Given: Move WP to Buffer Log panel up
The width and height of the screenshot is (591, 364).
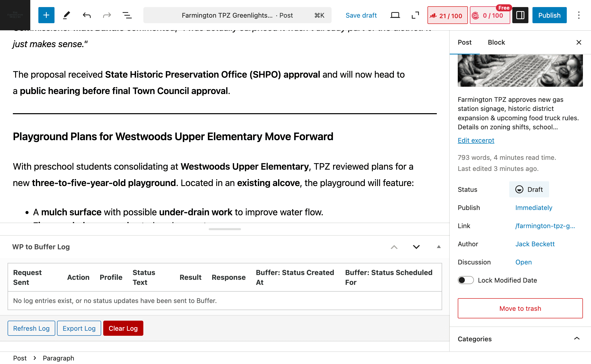Looking at the screenshot, I should (394, 247).
